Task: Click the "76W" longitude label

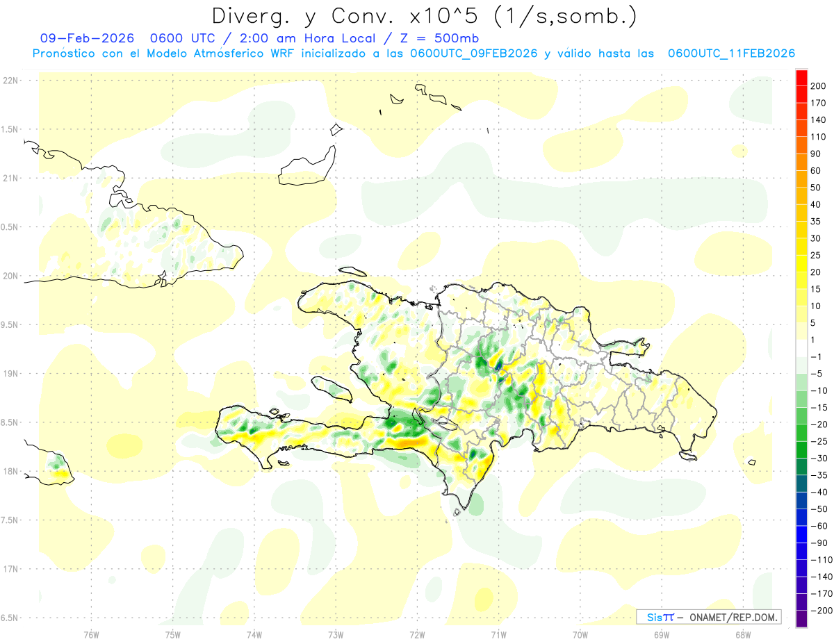Action: click(x=91, y=634)
